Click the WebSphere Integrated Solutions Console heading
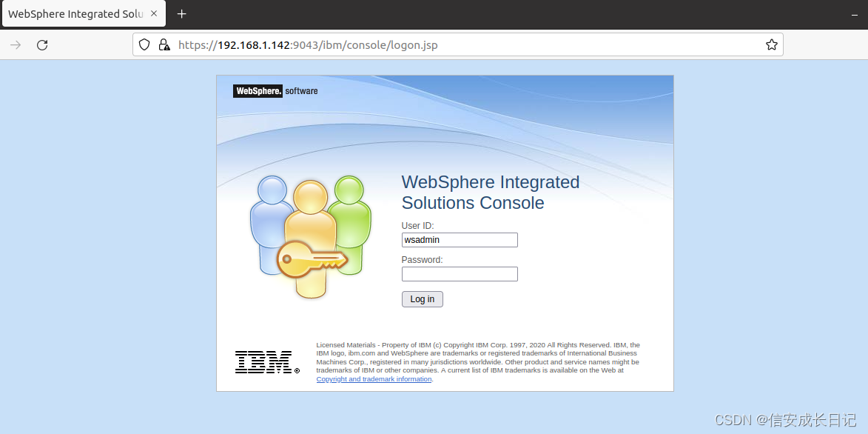 click(491, 192)
